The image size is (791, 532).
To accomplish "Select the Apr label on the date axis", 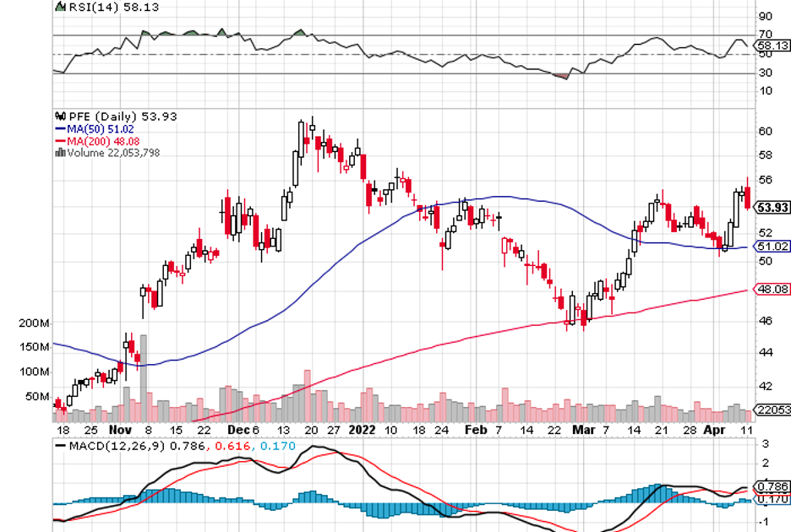I will point(715,430).
